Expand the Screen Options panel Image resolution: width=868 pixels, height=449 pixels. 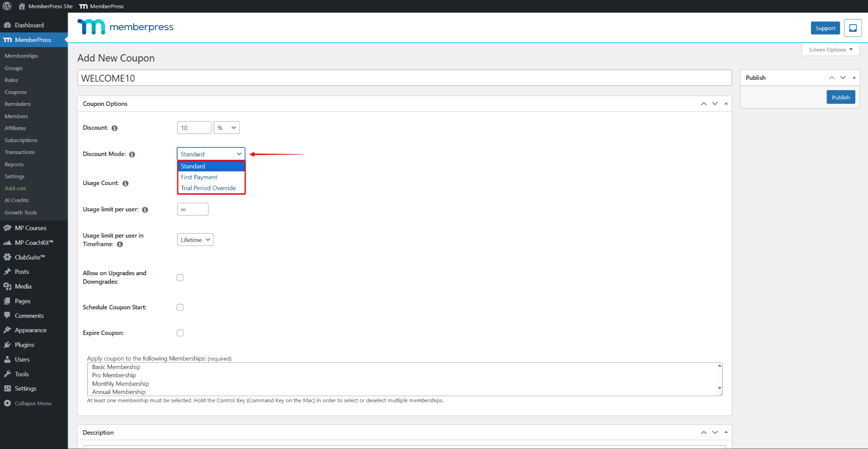(x=830, y=50)
